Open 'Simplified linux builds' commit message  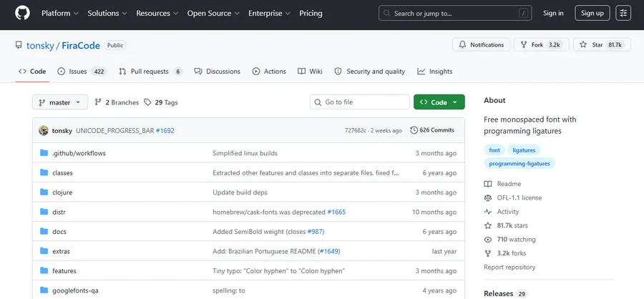(245, 153)
